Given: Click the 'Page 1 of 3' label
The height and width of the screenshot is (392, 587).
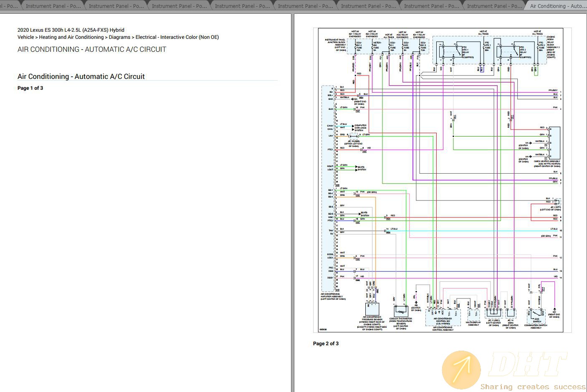Looking at the screenshot, I should (x=30, y=88).
